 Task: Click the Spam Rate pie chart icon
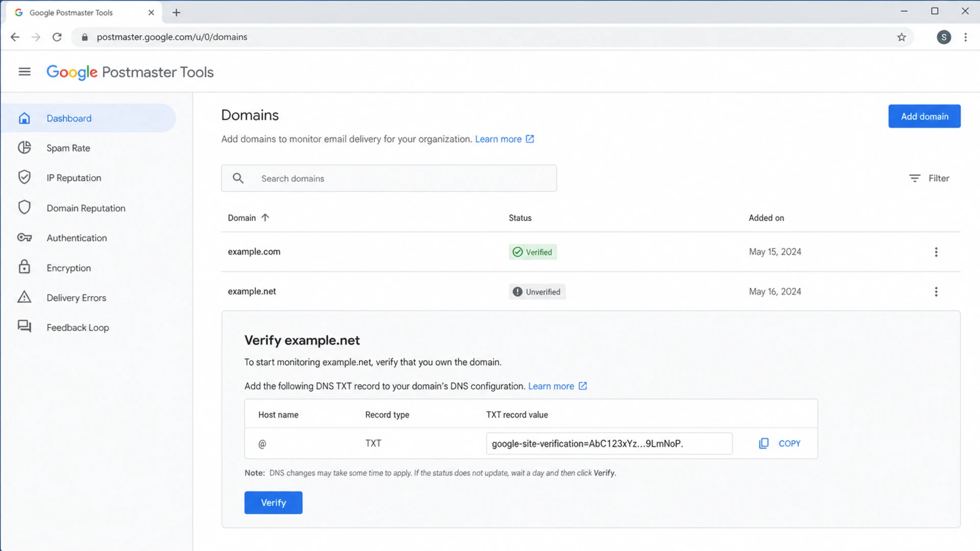tap(24, 148)
